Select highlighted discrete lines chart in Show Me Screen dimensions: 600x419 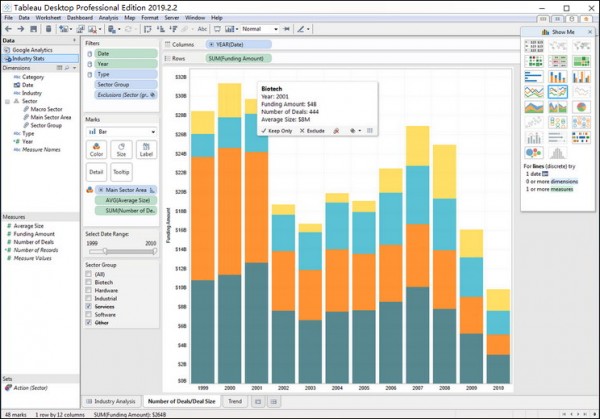(x=558, y=92)
